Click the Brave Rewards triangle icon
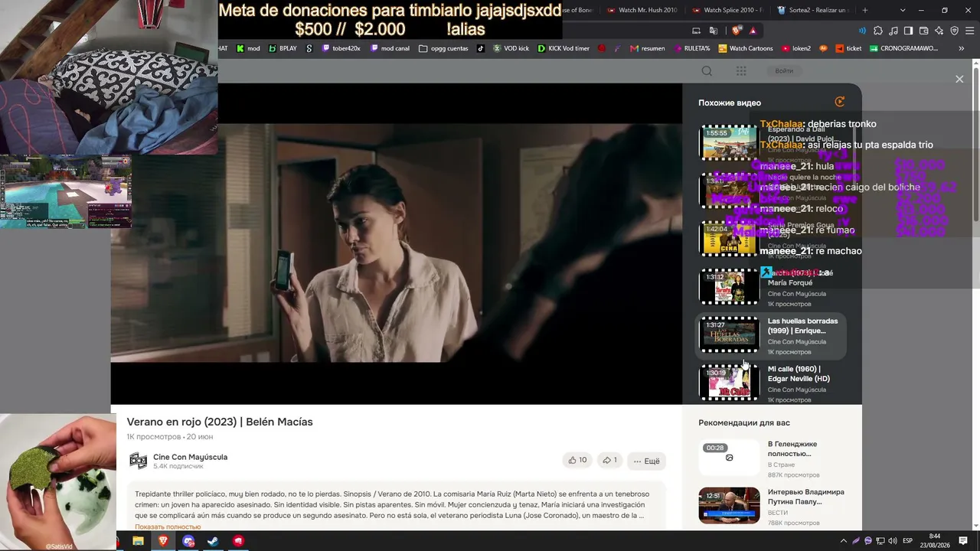 tap(753, 31)
